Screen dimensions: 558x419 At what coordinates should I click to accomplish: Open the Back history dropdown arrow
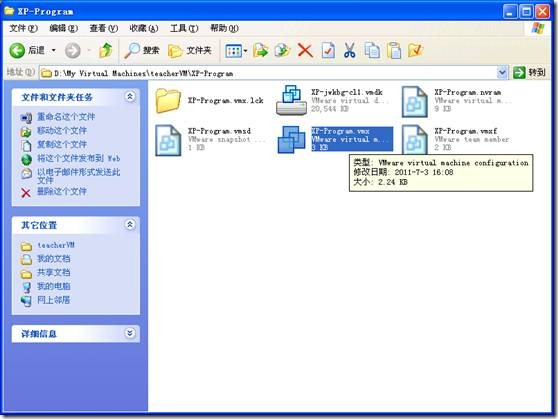pyautogui.click(x=54, y=51)
